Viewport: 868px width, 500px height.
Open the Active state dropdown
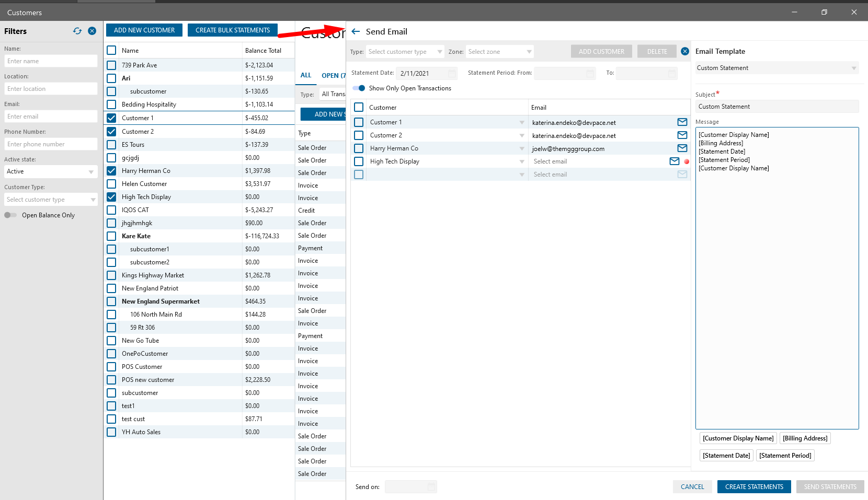point(51,171)
